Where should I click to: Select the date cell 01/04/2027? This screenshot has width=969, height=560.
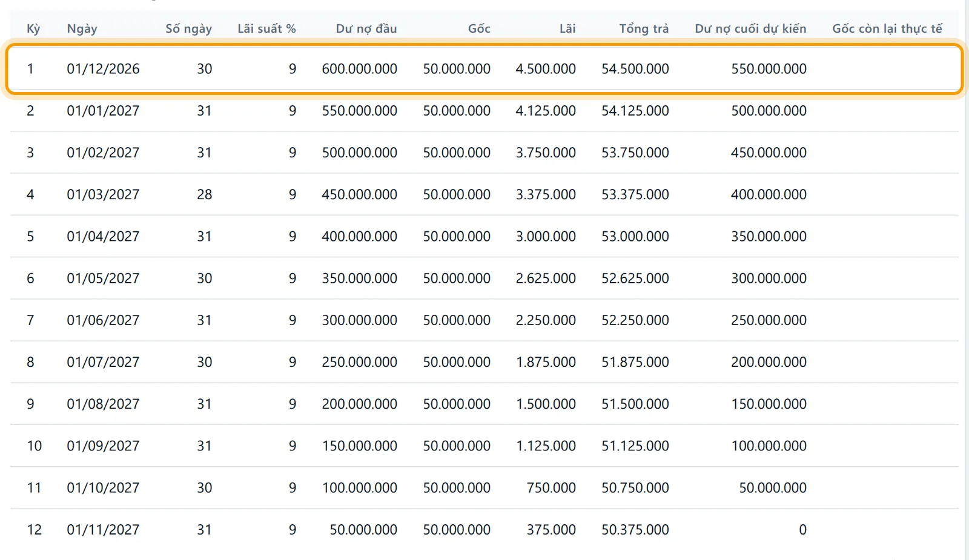point(103,236)
